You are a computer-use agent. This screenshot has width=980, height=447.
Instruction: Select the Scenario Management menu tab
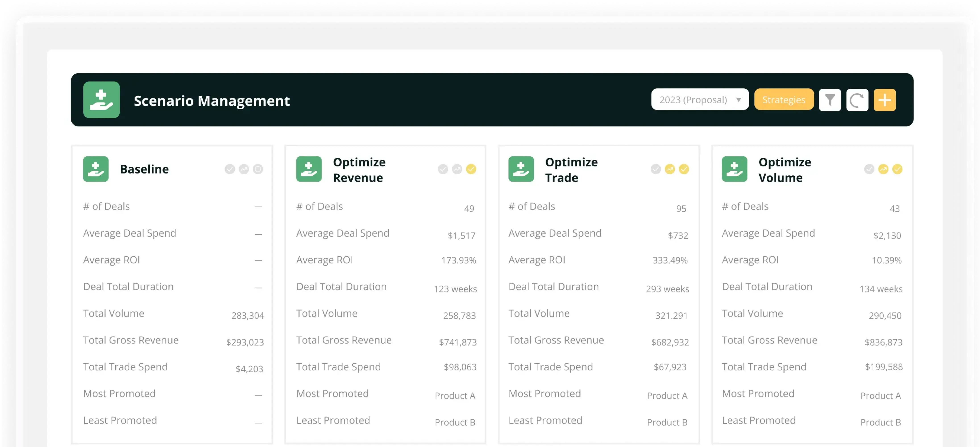click(212, 99)
